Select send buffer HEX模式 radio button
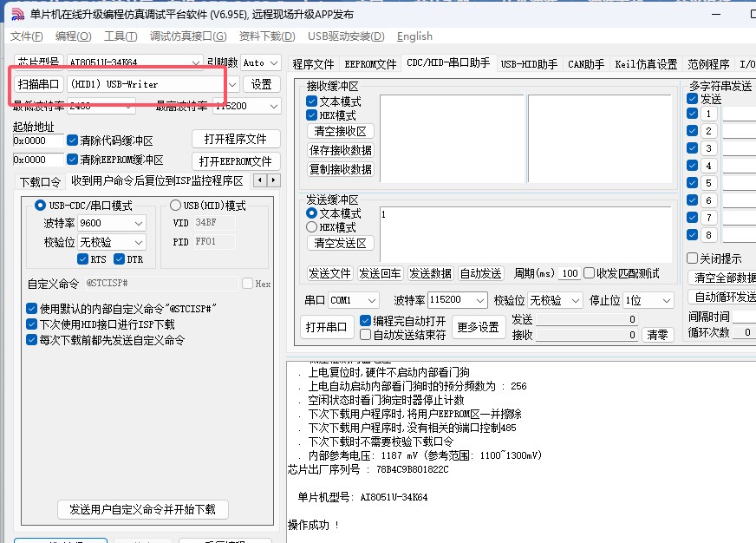The height and width of the screenshot is (543, 756). [311, 227]
